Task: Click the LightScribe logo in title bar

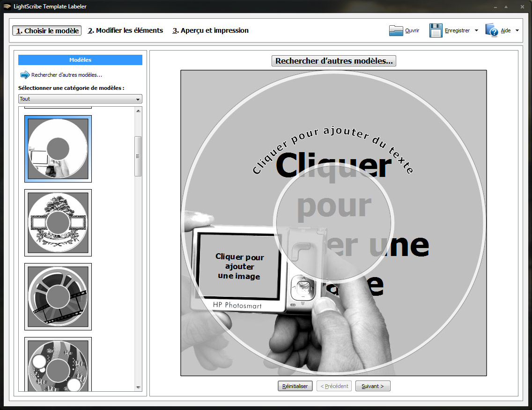Action: coord(7,7)
